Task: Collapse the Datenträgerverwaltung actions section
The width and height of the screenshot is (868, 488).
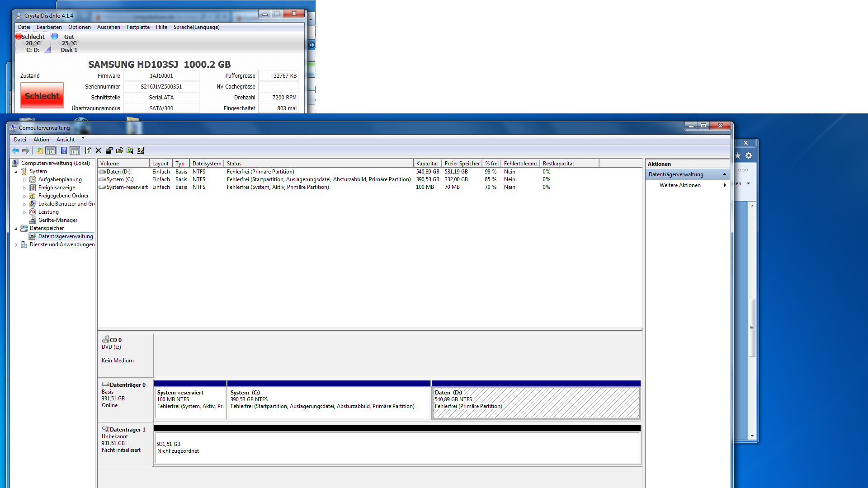Action: tap(724, 174)
